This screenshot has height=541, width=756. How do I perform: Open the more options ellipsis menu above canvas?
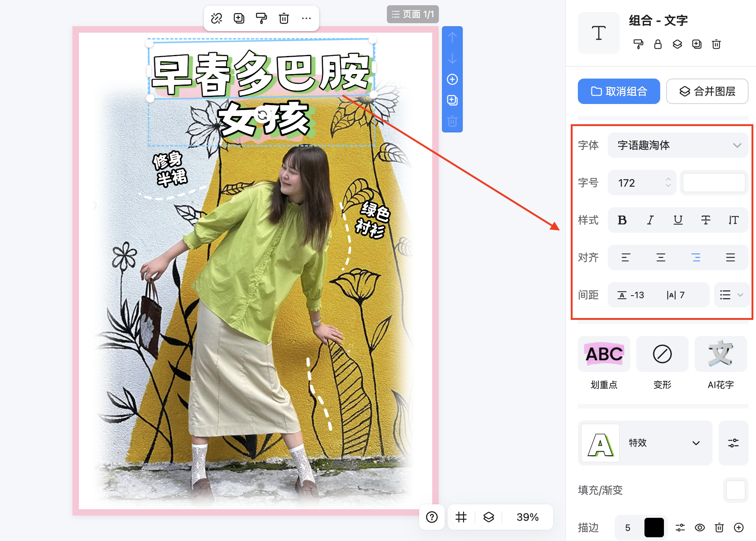pyautogui.click(x=307, y=18)
